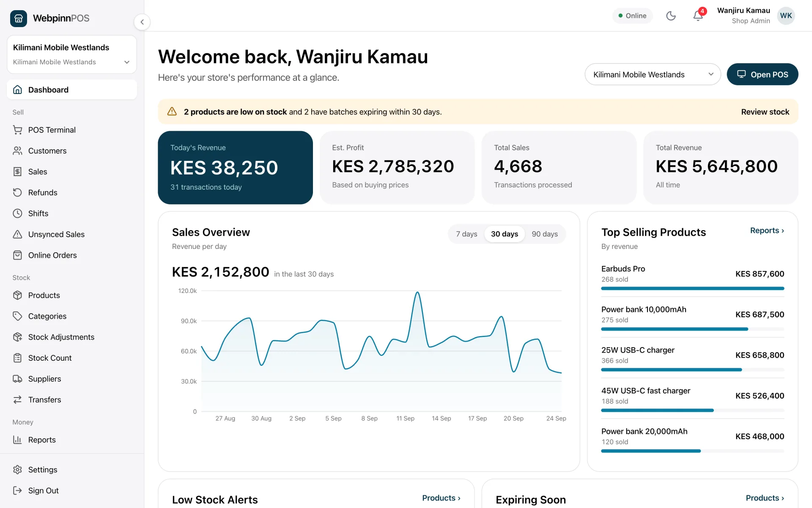Switch Sales Overview to 90 days
Image resolution: width=812 pixels, height=508 pixels.
pos(545,234)
